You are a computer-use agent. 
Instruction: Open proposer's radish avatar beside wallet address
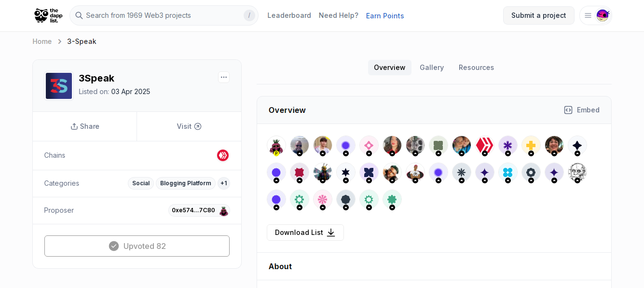click(x=223, y=210)
